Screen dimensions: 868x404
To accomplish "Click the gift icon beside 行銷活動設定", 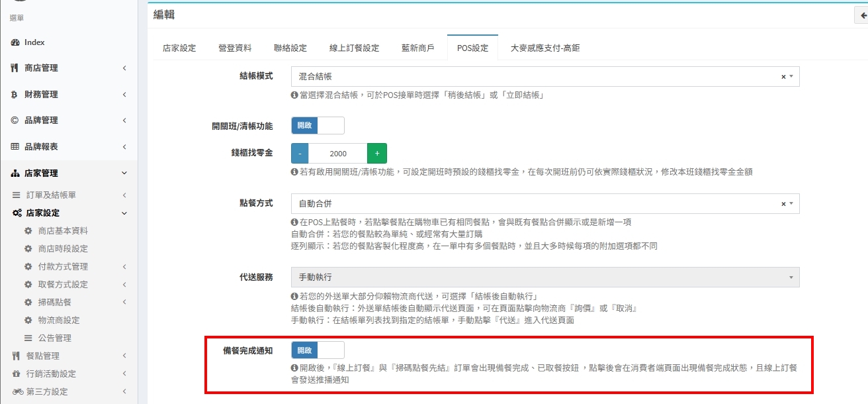I will coord(17,374).
